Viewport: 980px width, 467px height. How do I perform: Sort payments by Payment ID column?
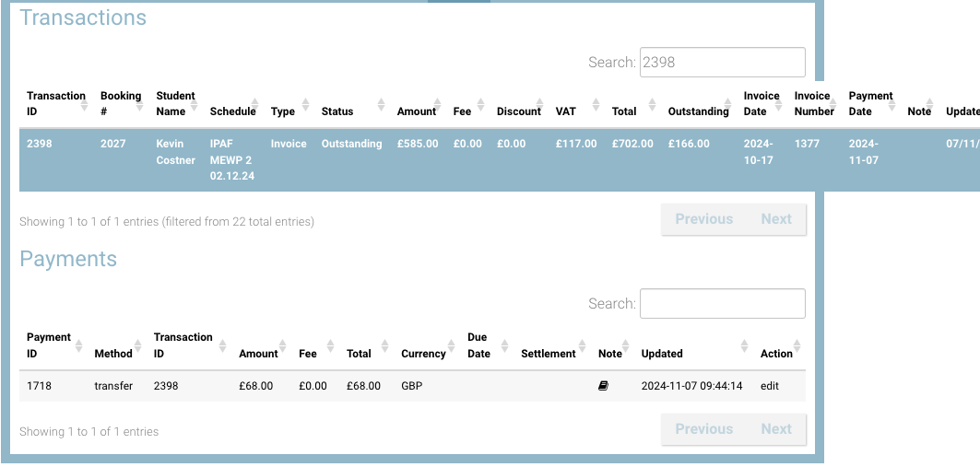49,344
